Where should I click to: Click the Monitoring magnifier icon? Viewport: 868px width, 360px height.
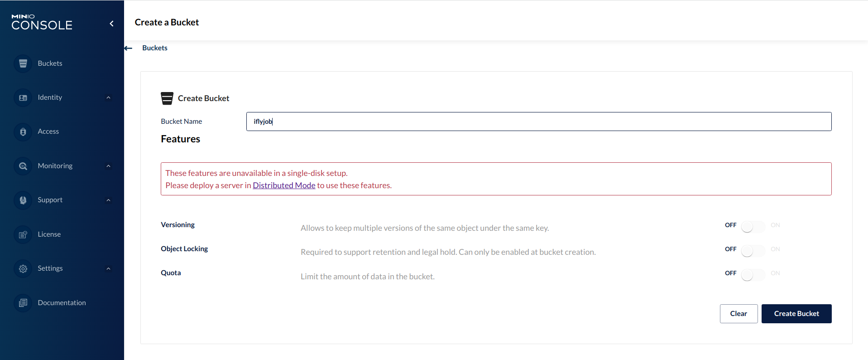[x=23, y=166]
